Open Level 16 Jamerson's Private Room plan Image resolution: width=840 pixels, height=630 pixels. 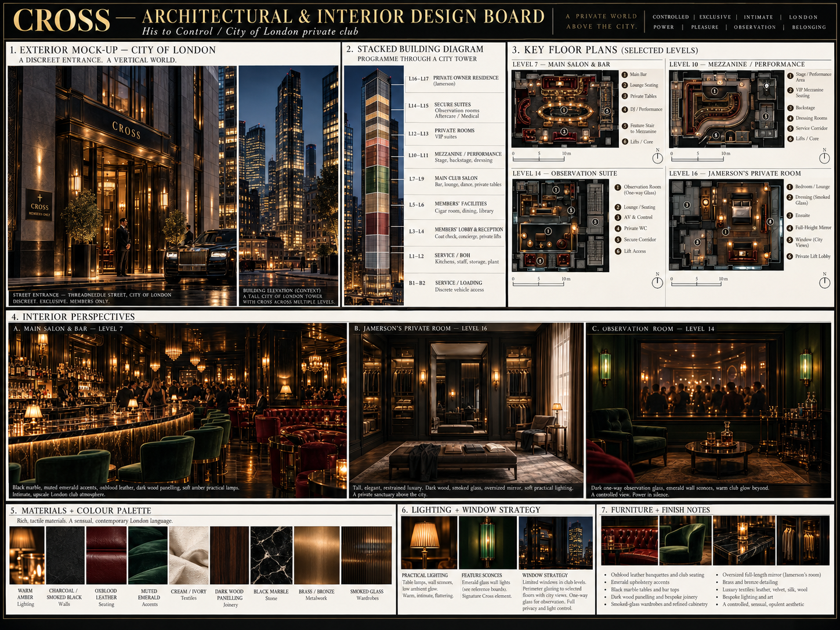pos(726,225)
